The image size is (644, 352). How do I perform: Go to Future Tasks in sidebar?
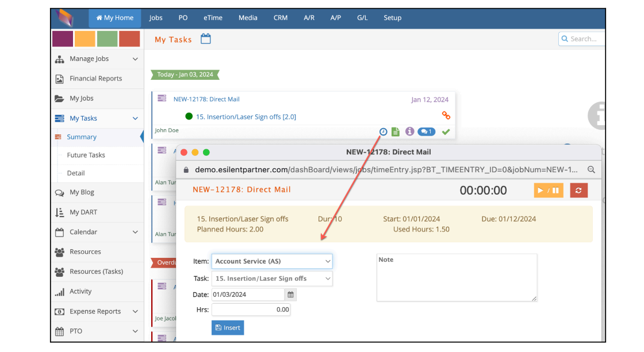click(86, 155)
